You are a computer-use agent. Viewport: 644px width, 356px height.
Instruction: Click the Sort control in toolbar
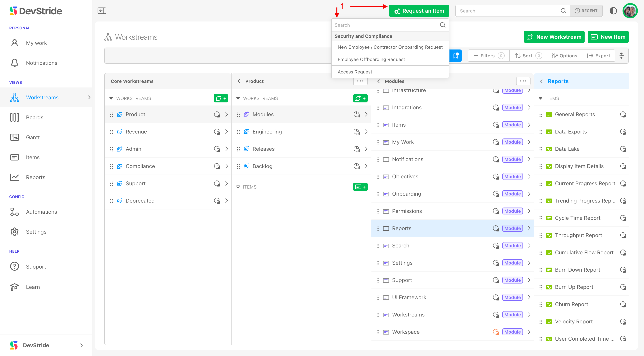pos(528,56)
